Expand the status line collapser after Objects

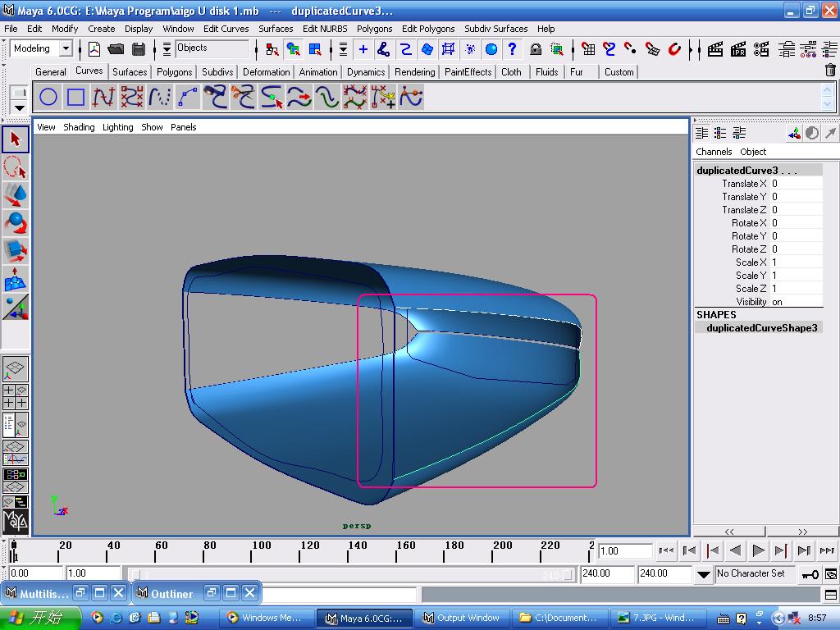pos(256,49)
